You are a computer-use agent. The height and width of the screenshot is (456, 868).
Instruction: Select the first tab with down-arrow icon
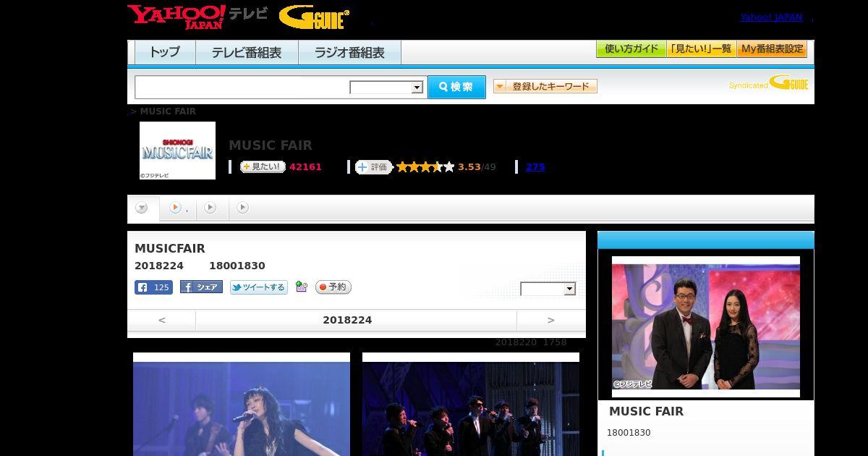142,208
